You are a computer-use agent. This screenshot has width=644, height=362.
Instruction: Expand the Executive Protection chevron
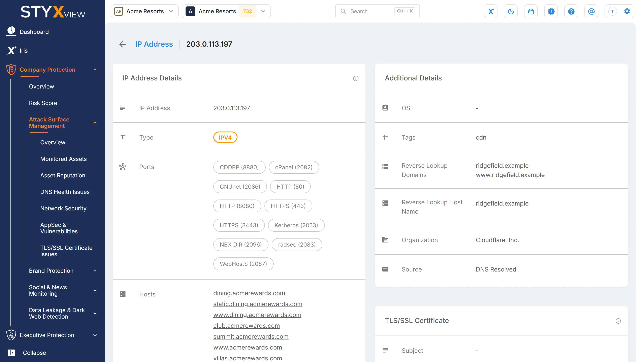95,335
